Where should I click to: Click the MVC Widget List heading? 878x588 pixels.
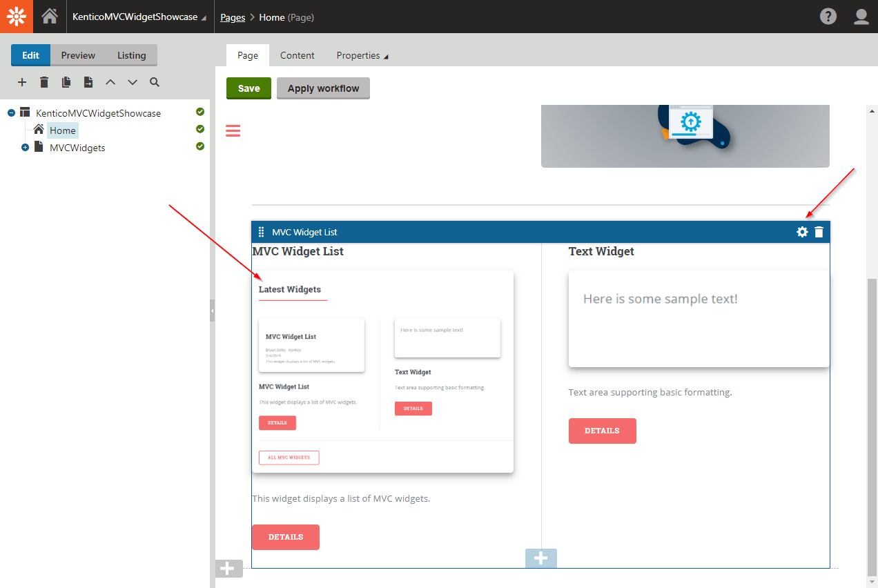[298, 251]
